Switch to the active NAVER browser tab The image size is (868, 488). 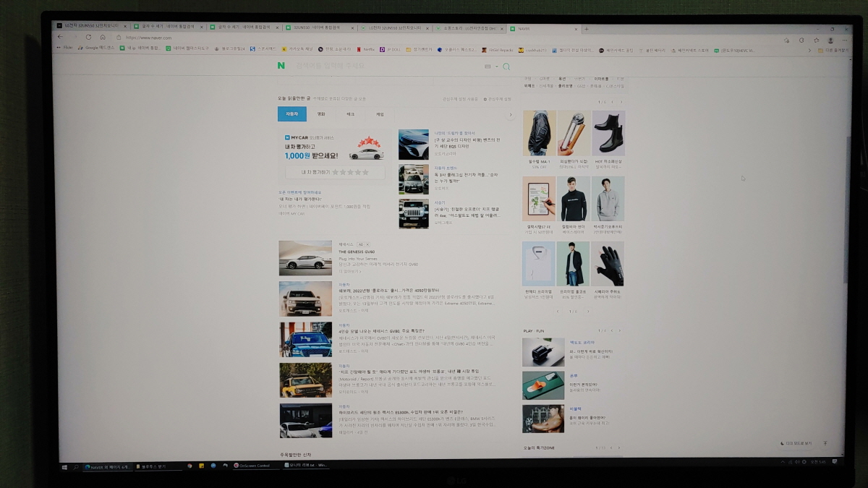click(x=542, y=29)
